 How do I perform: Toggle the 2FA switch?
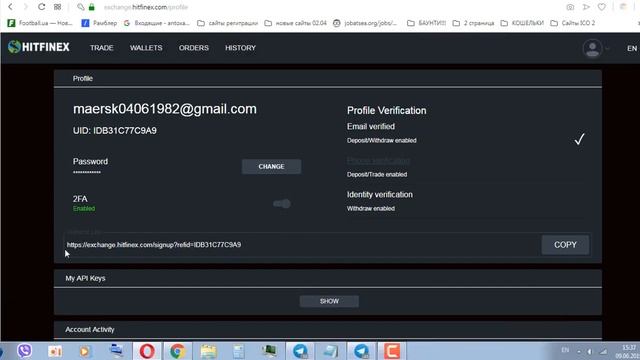(x=282, y=203)
